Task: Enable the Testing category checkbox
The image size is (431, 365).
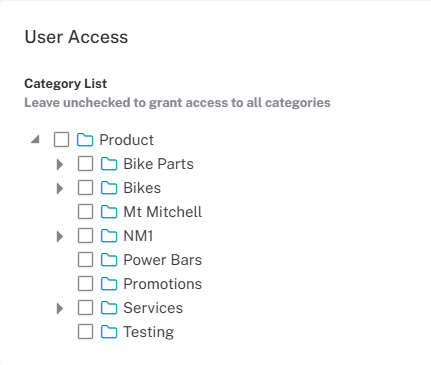Action: (85, 332)
